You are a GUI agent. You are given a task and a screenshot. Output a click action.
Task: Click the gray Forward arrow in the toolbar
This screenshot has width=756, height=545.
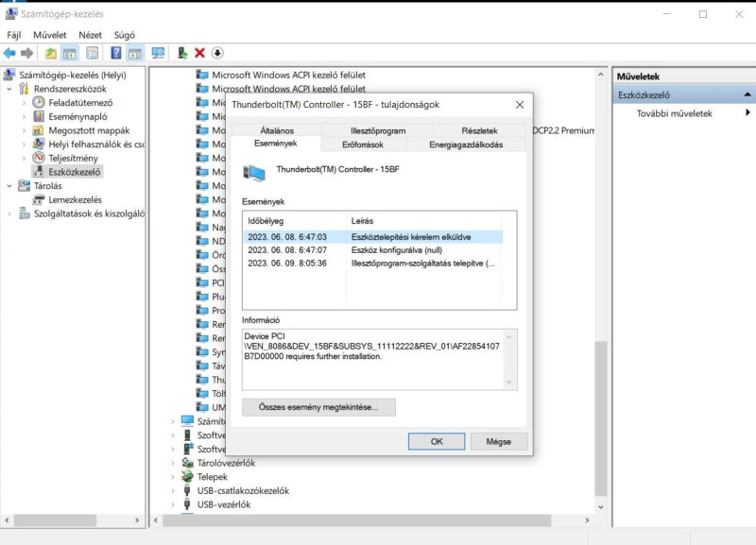[x=27, y=53]
